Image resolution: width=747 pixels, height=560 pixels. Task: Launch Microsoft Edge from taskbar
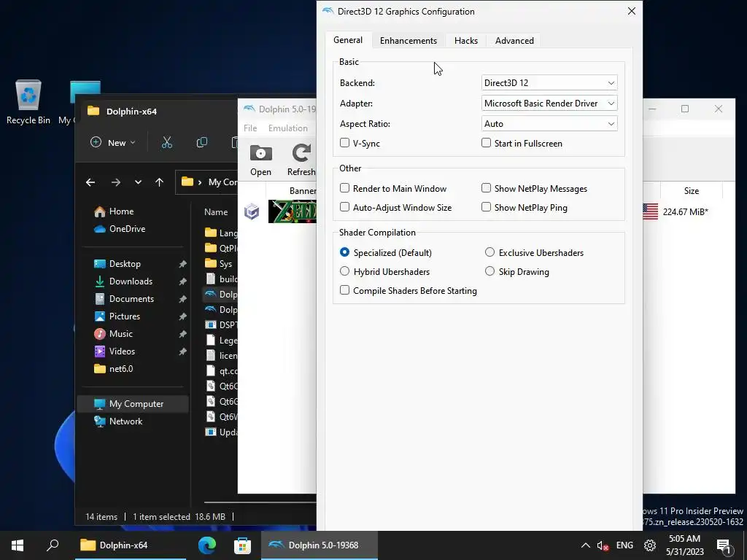pyautogui.click(x=207, y=545)
